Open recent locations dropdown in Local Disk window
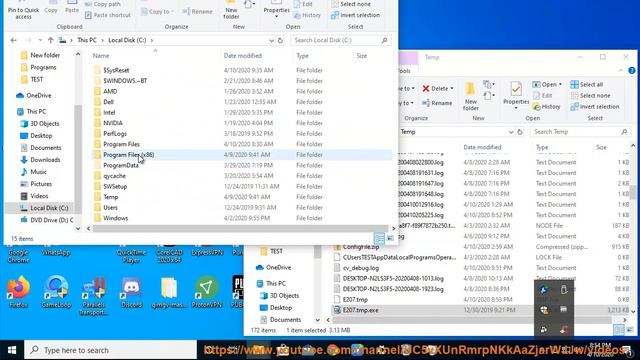 click(40, 40)
